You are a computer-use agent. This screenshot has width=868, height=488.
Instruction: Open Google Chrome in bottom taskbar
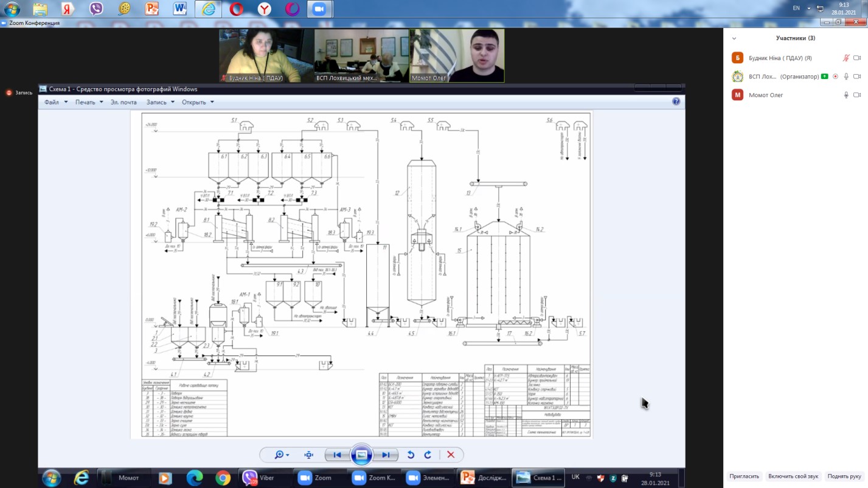pos(223,478)
